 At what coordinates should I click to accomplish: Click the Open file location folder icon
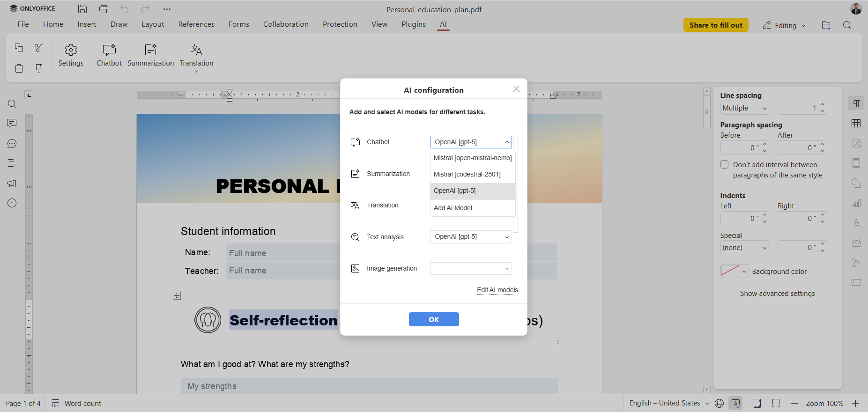826,25
